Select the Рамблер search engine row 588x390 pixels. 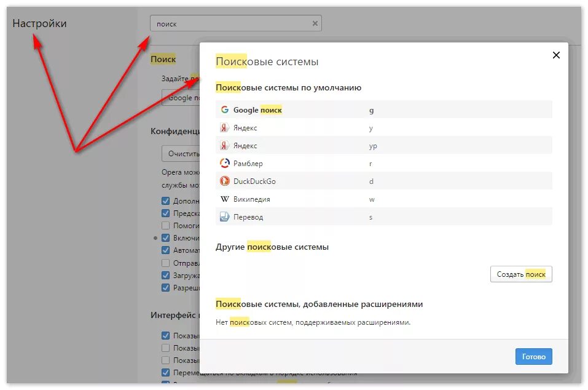[x=383, y=163]
